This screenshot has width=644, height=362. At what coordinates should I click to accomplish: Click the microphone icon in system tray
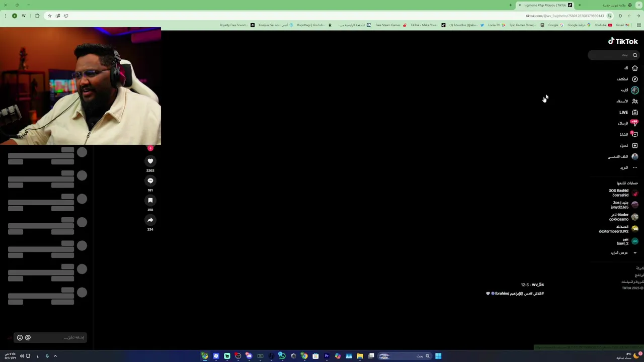click(47, 356)
